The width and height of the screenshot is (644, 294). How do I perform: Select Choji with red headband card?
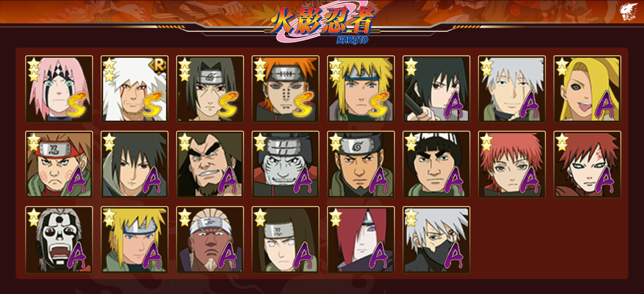(59, 164)
